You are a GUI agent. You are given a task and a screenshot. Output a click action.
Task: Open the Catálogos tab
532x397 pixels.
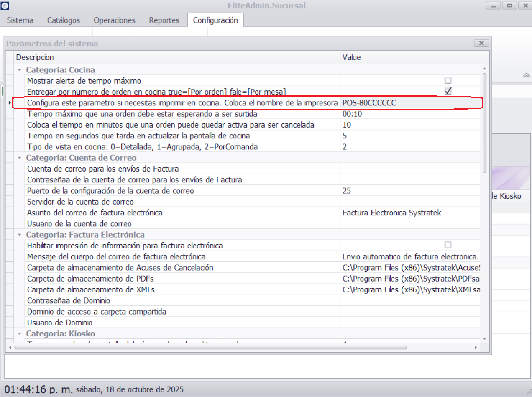point(64,20)
